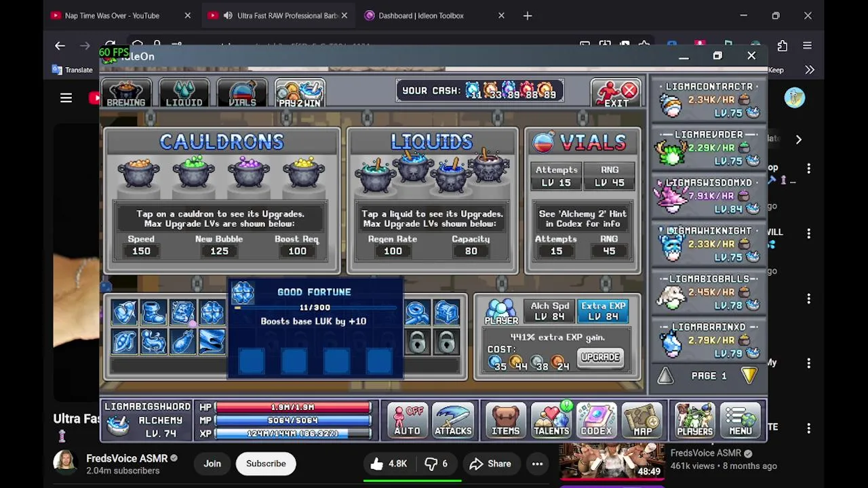Image resolution: width=868 pixels, height=488 pixels.
Task: Like the video with 4.8K
Action: [389, 464]
